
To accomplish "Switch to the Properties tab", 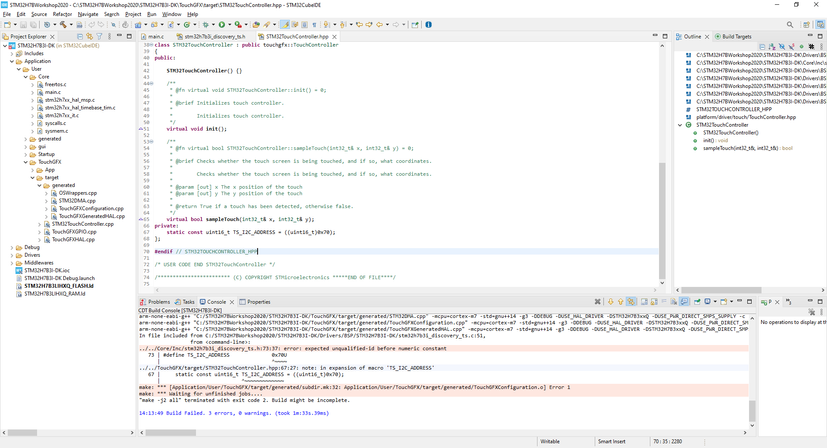I will click(255, 302).
